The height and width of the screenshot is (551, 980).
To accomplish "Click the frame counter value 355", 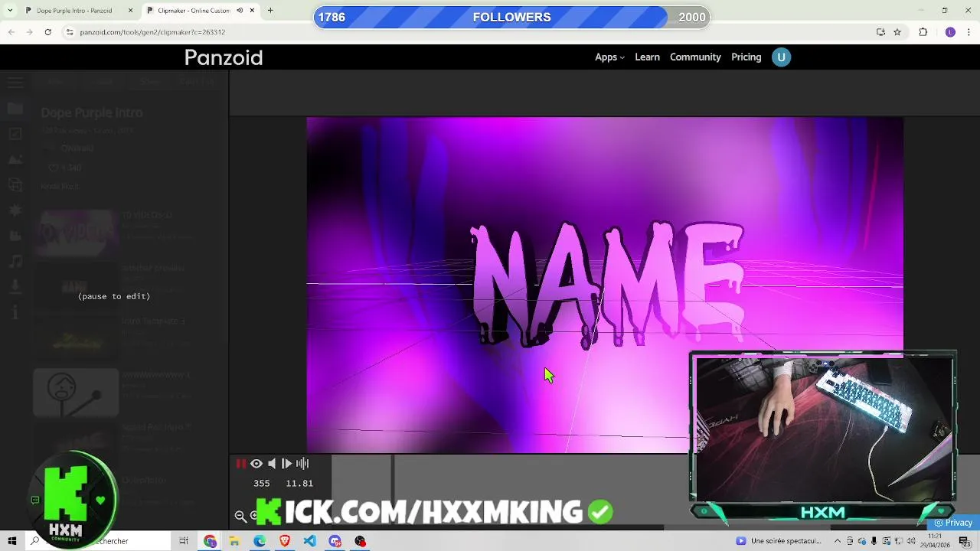I will pos(262,484).
